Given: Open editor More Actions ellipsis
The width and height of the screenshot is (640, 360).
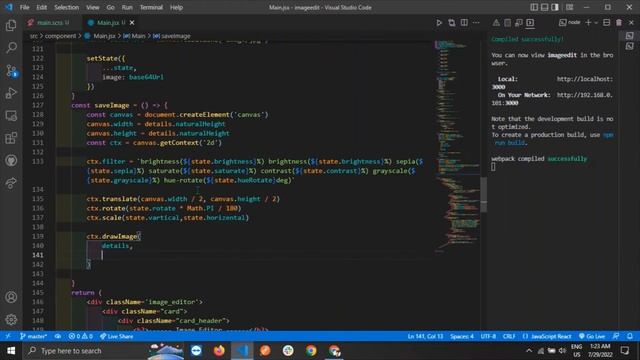Looking at the screenshot, I should tap(476, 23).
